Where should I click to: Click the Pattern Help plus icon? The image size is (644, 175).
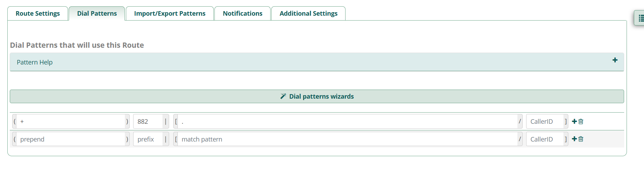click(x=615, y=60)
